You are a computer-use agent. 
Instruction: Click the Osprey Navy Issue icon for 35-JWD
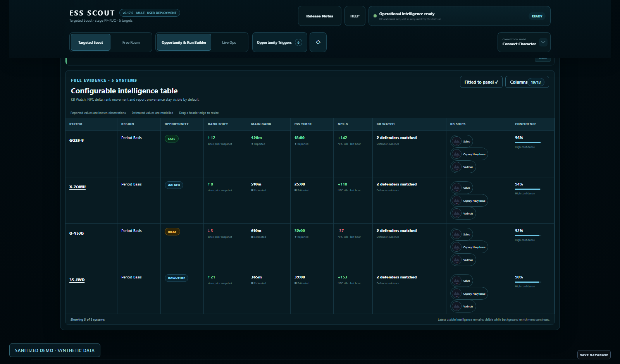[457, 294]
